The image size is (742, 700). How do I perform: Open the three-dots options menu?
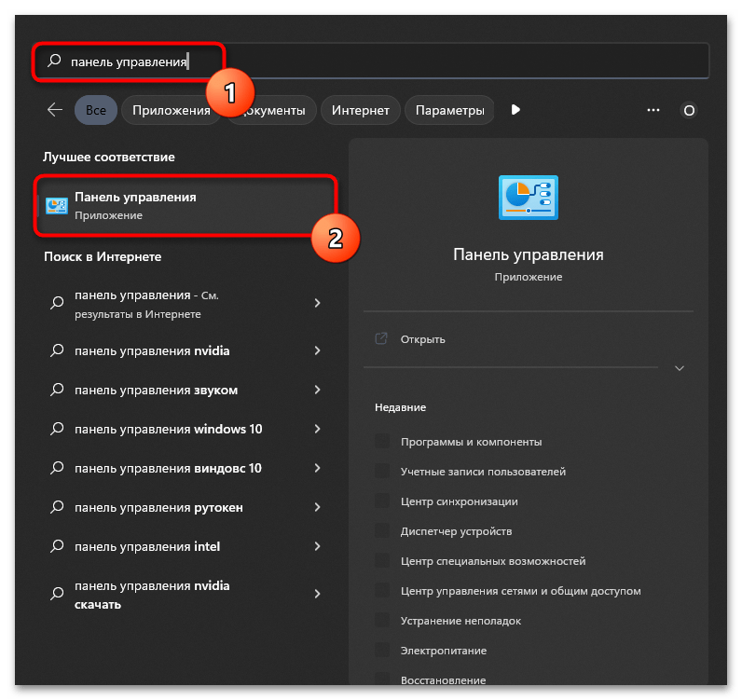[653, 110]
